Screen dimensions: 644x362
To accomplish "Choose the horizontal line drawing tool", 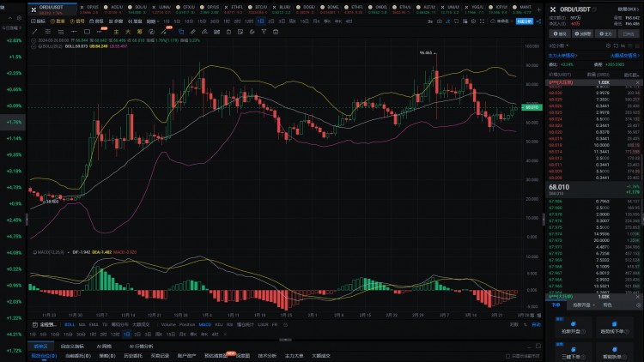I will [x=74, y=32].
